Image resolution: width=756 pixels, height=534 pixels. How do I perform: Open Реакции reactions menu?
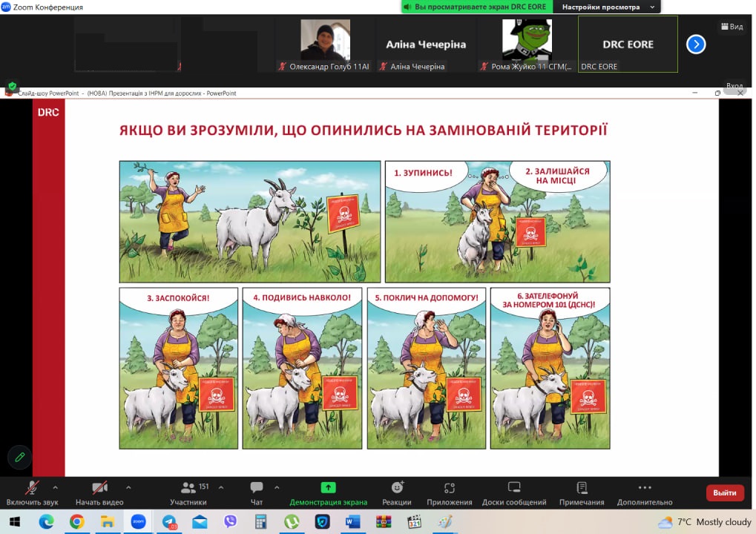pos(397,493)
